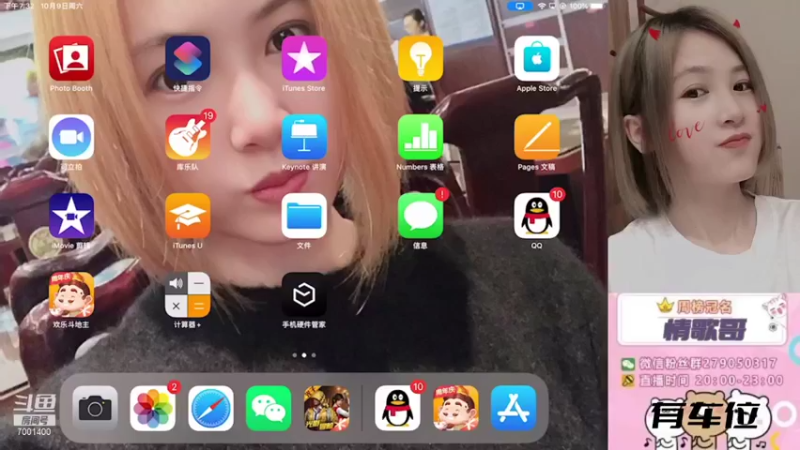Viewport: 800px width, 450px height.
Task: Launch the phone hardware manager app
Action: pyautogui.click(x=304, y=295)
